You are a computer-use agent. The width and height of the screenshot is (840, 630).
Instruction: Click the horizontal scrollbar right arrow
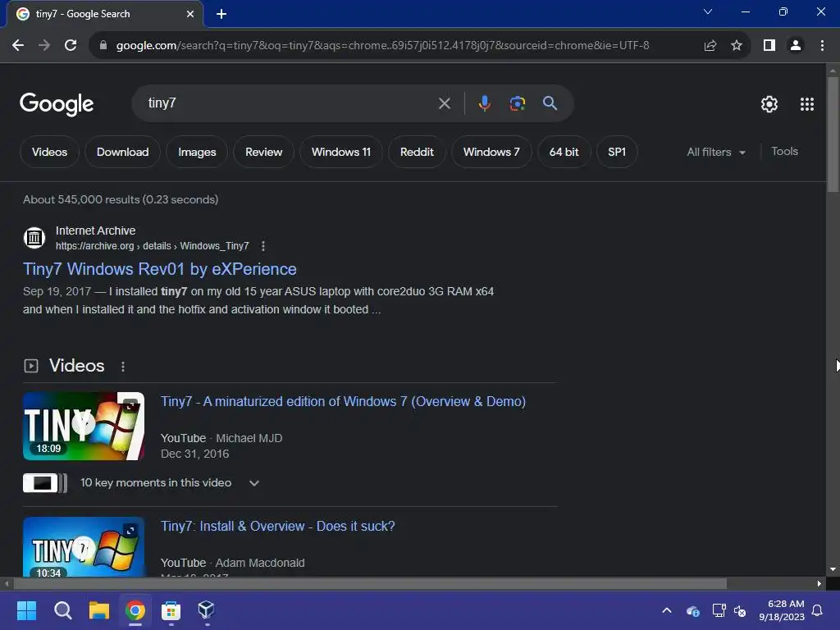(819, 583)
